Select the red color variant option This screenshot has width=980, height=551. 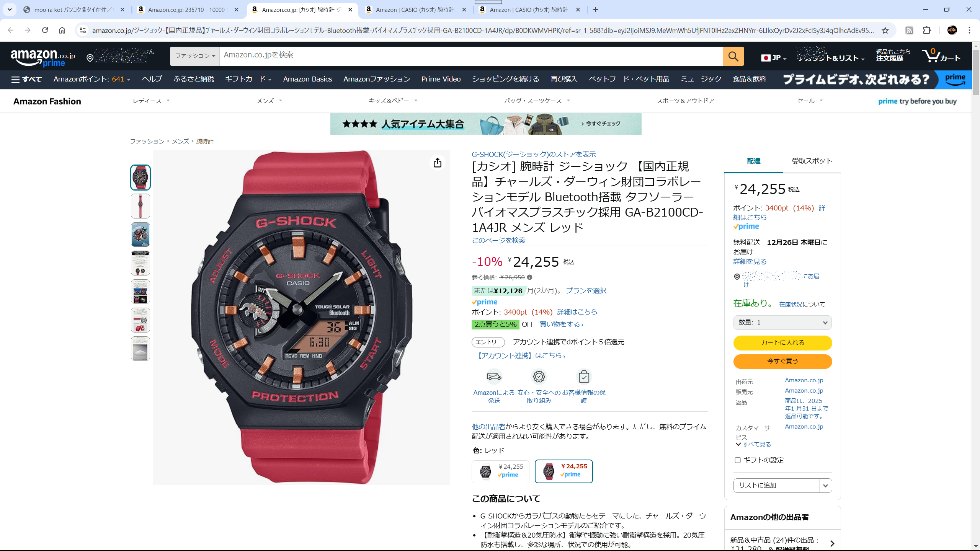[563, 471]
